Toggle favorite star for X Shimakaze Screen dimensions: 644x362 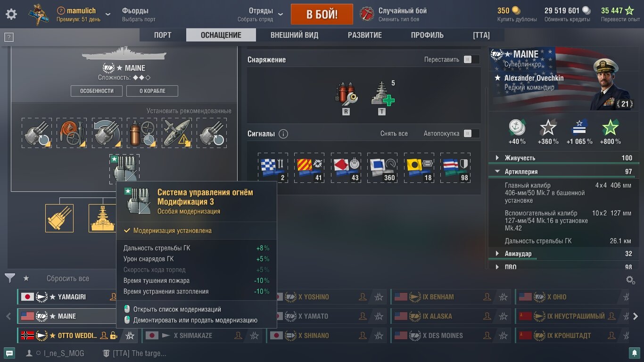click(255, 336)
